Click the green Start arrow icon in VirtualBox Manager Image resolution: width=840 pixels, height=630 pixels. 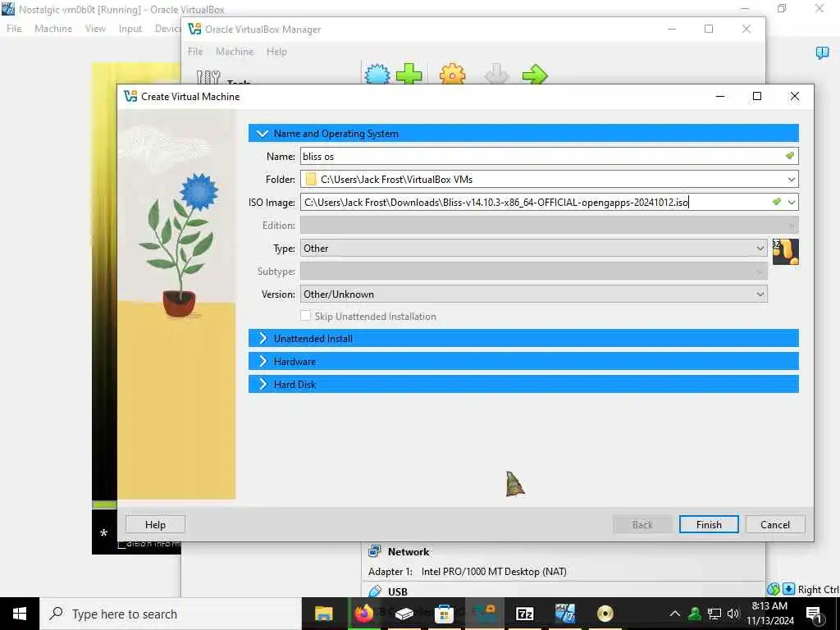[x=535, y=75]
